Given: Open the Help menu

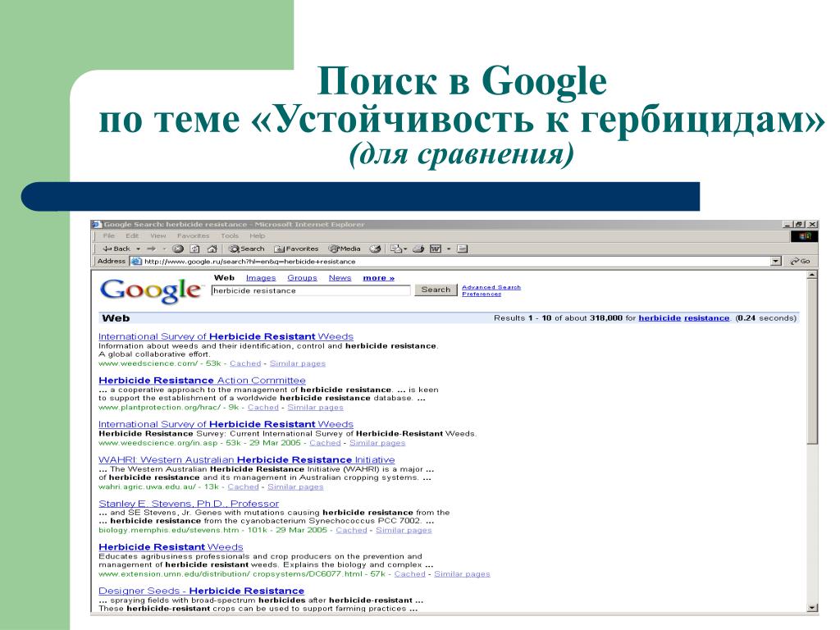Looking at the screenshot, I should [257, 235].
